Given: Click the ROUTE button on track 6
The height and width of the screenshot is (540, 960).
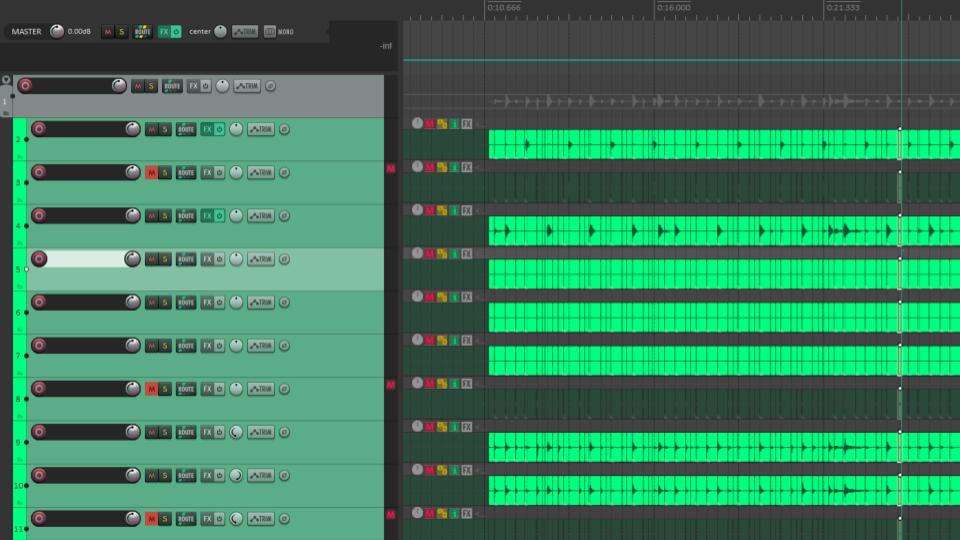Looking at the screenshot, I should (x=186, y=302).
